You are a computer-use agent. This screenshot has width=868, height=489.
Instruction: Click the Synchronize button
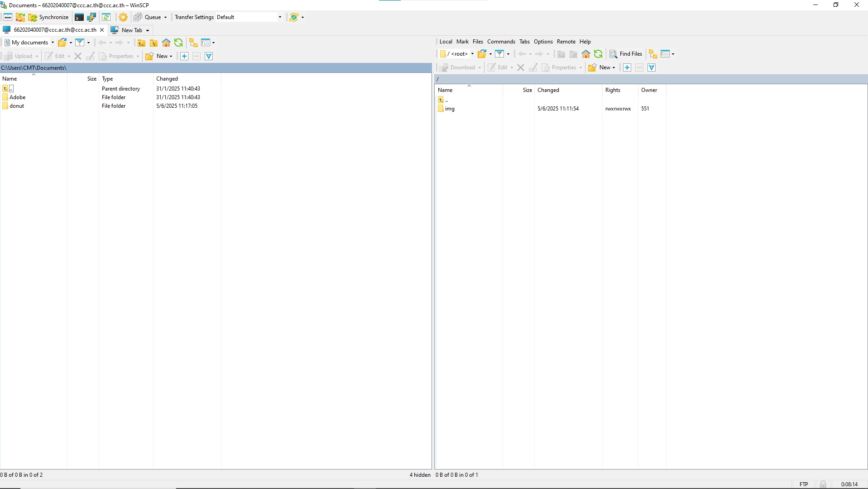click(48, 17)
